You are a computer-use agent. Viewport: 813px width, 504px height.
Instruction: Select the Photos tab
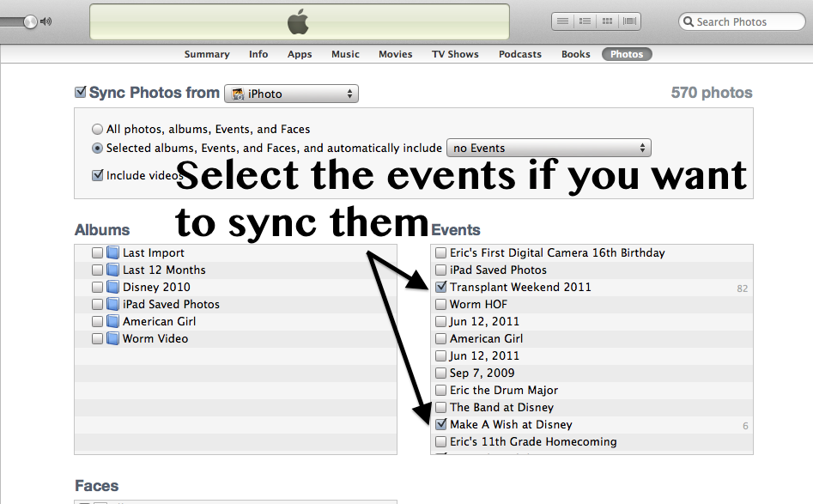[x=627, y=54]
